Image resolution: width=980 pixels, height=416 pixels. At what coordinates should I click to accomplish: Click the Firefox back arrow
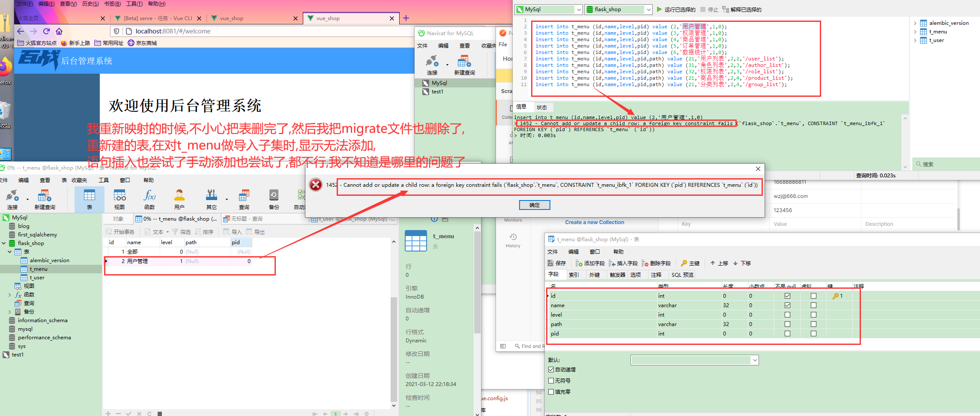point(21,31)
